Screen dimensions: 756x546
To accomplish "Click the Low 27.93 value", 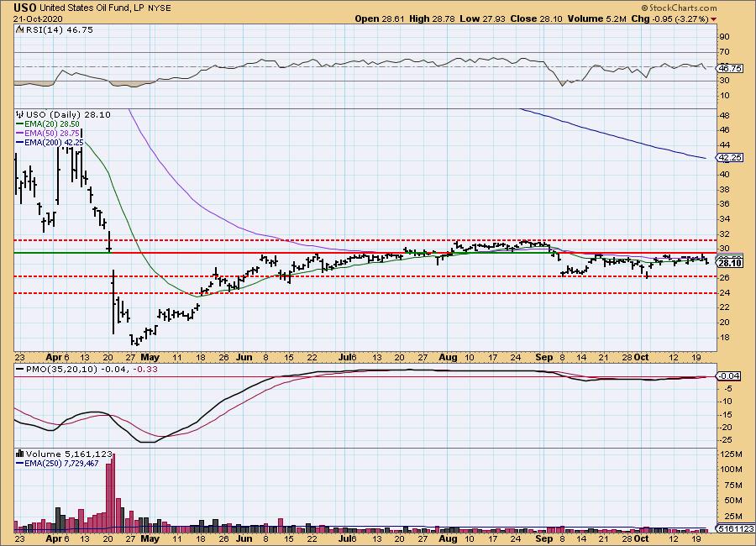I will 483,18.
